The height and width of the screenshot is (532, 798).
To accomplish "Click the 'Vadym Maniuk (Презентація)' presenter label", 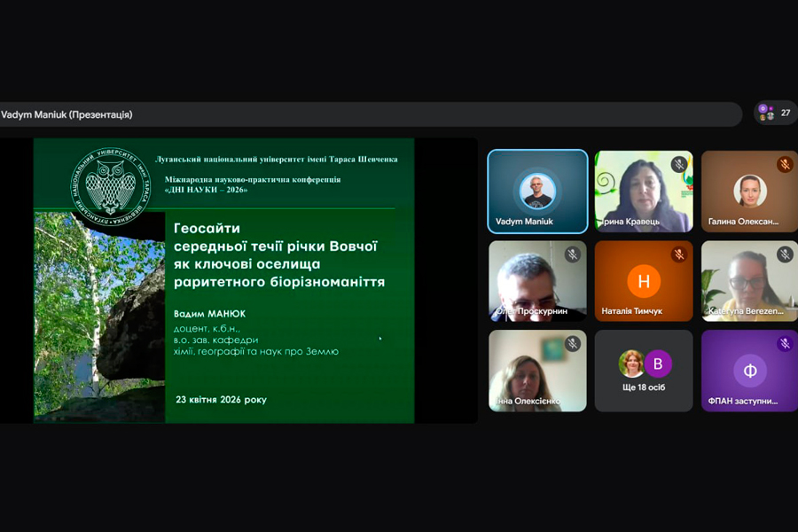I will [x=66, y=114].
